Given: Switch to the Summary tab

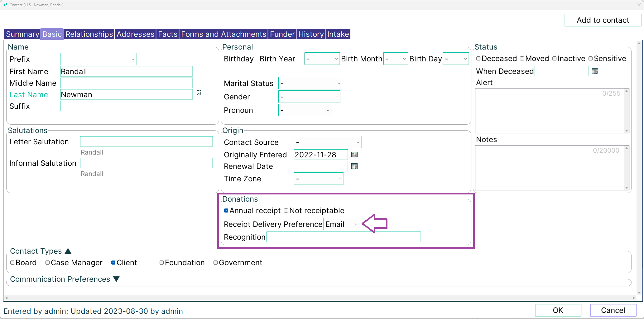Looking at the screenshot, I should click(x=22, y=34).
